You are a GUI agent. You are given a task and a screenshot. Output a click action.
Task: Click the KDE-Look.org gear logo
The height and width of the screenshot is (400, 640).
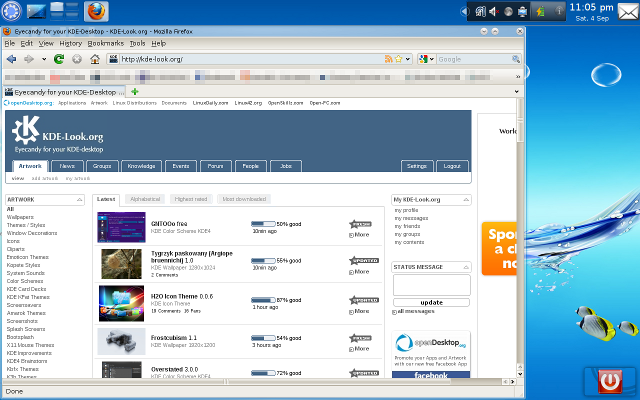[26, 130]
